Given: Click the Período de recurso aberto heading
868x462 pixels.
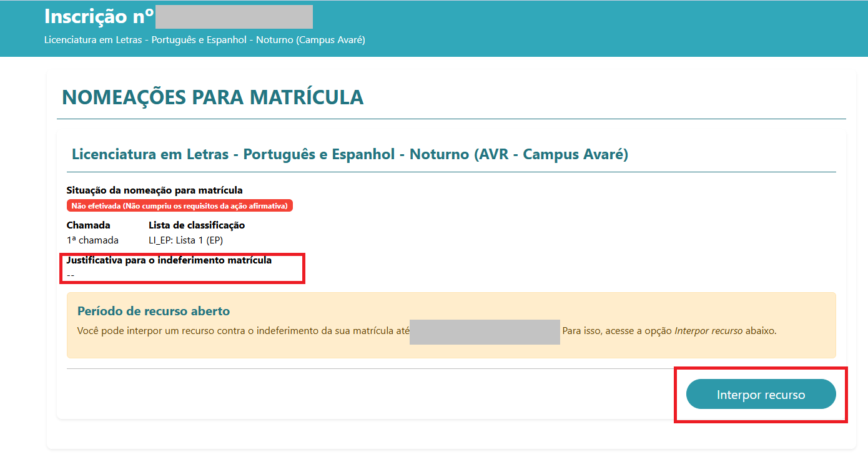Looking at the screenshot, I should click(x=154, y=311).
